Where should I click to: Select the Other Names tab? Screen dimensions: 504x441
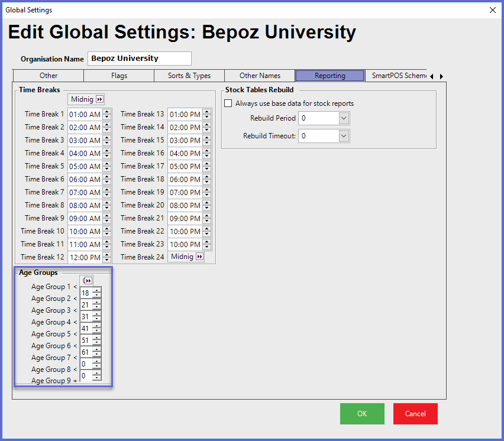pyautogui.click(x=260, y=76)
